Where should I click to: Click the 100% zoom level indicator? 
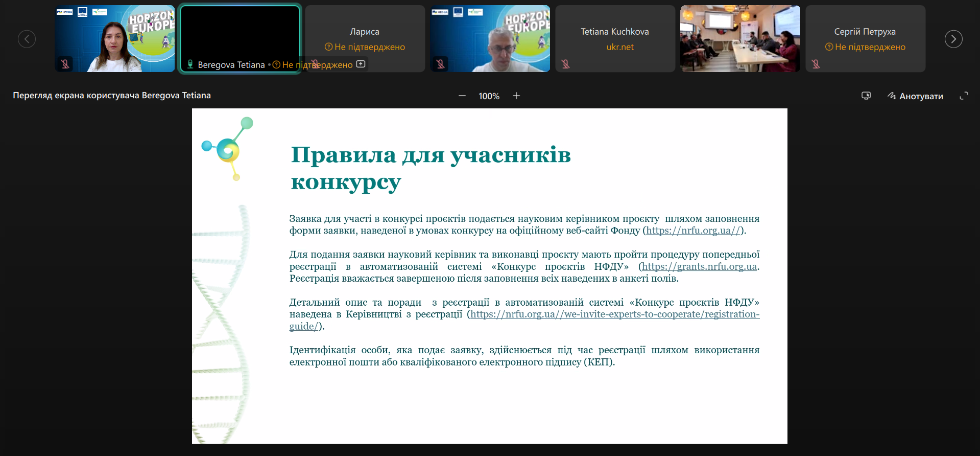click(x=489, y=96)
